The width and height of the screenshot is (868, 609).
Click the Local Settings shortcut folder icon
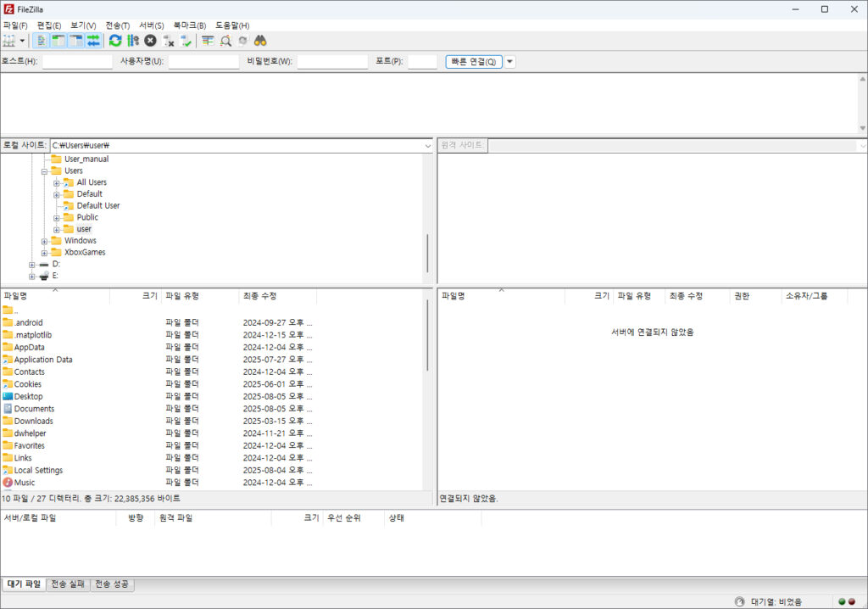(8, 471)
